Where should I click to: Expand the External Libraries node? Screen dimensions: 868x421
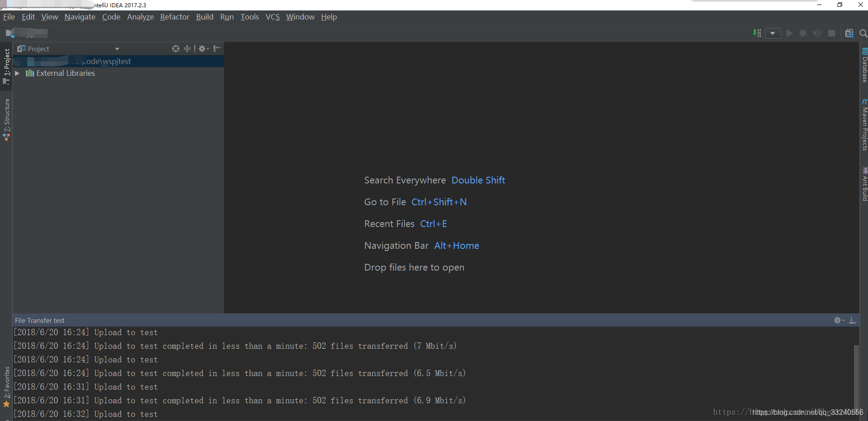tap(17, 73)
